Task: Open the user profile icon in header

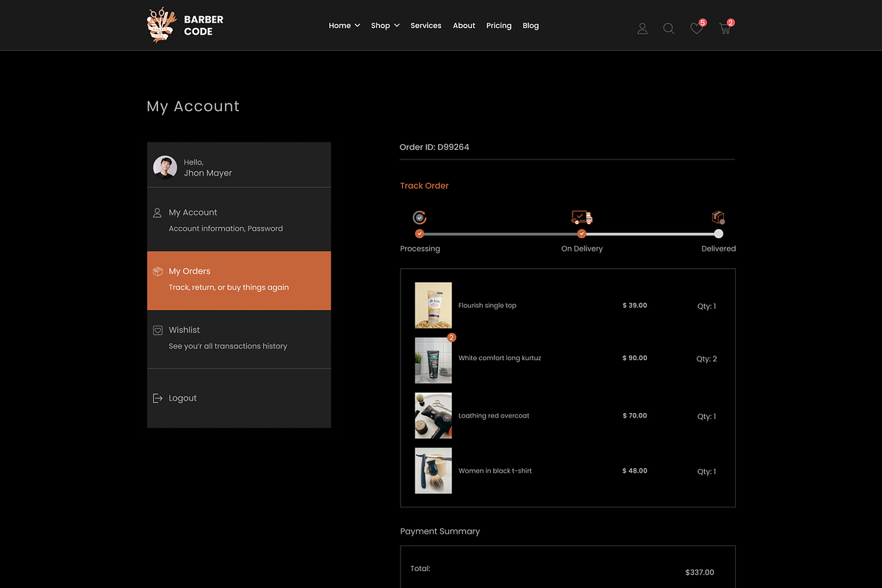Action: tap(642, 29)
